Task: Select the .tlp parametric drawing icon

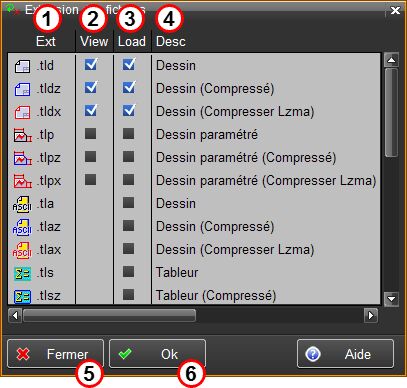Action: click(x=23, y=135)
